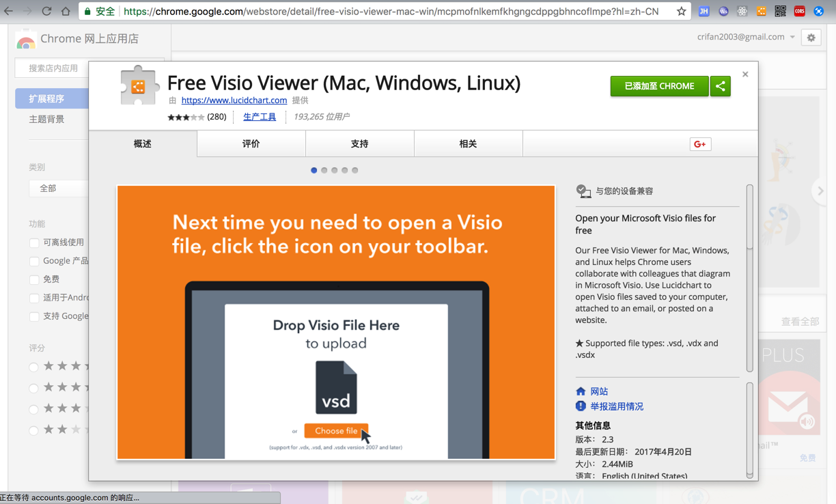Close the extension detail dialog

(745, 74)
